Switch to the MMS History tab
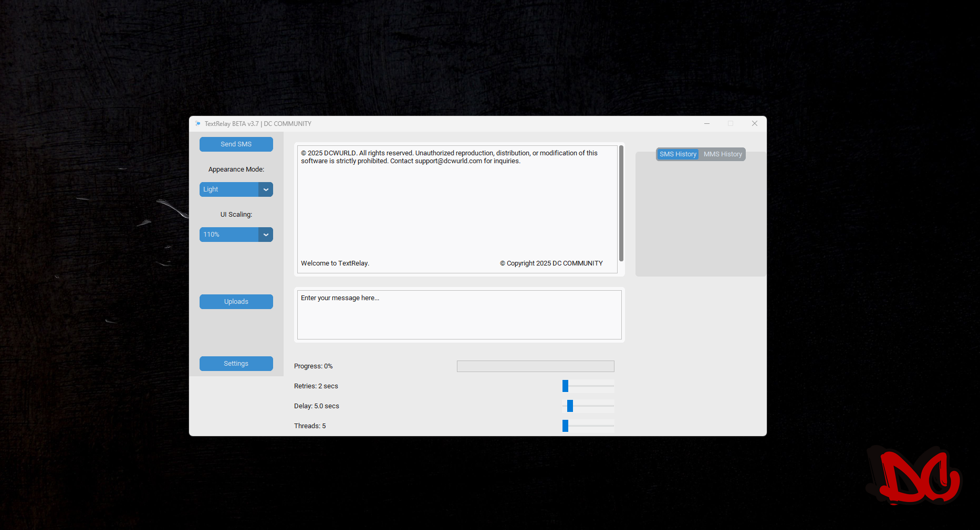The image size is (980, 530). pyautogui.click(x=723, y=154)
